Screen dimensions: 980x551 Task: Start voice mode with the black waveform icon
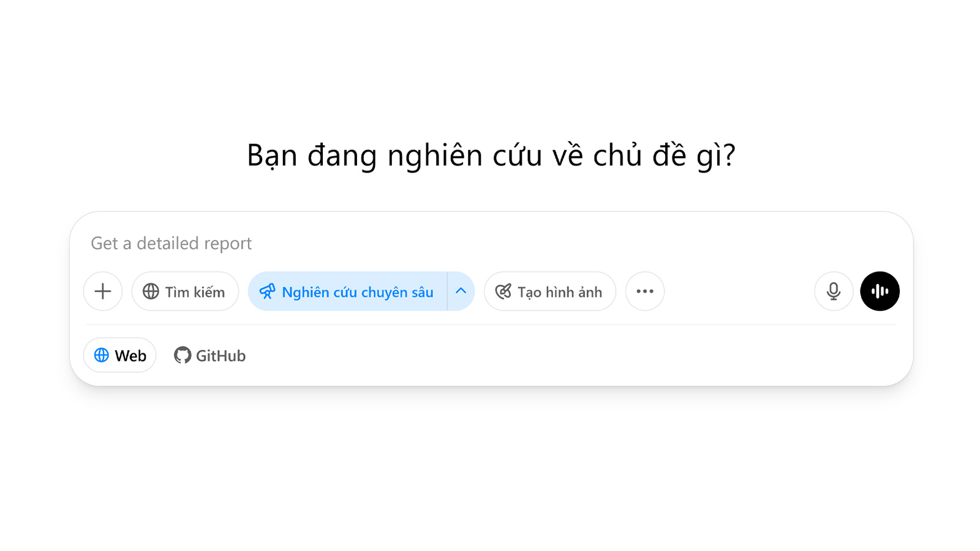tap(880, 291)
